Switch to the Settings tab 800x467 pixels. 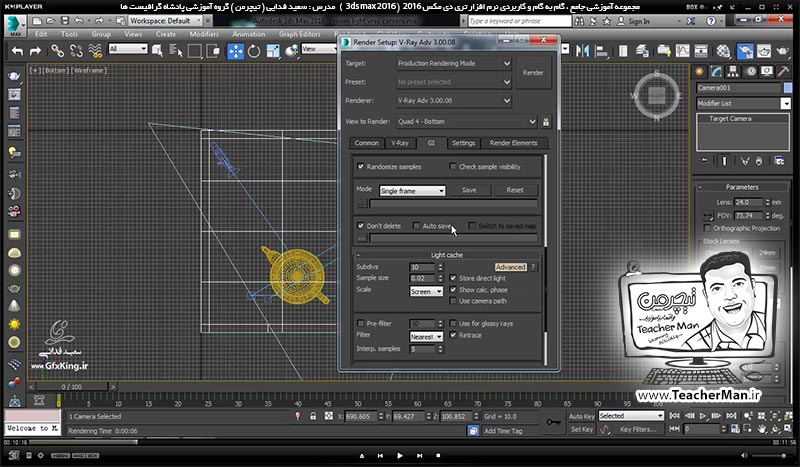pos(463,143)
